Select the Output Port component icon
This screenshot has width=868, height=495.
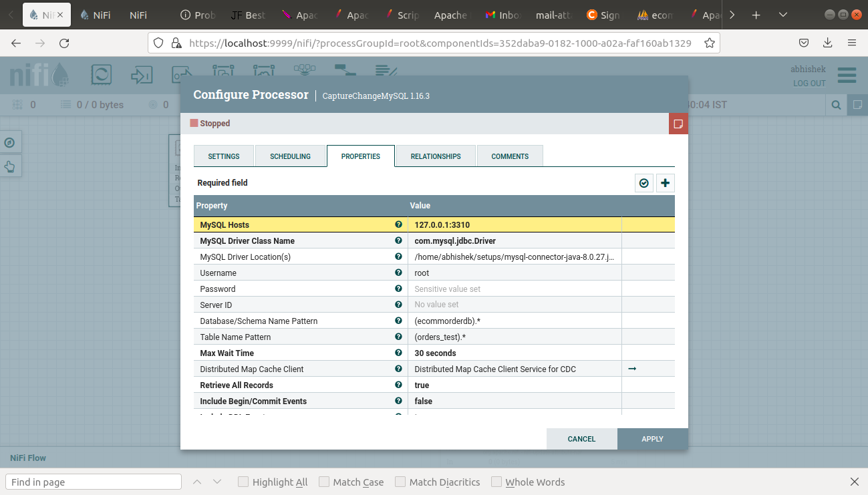pos(182,72)
